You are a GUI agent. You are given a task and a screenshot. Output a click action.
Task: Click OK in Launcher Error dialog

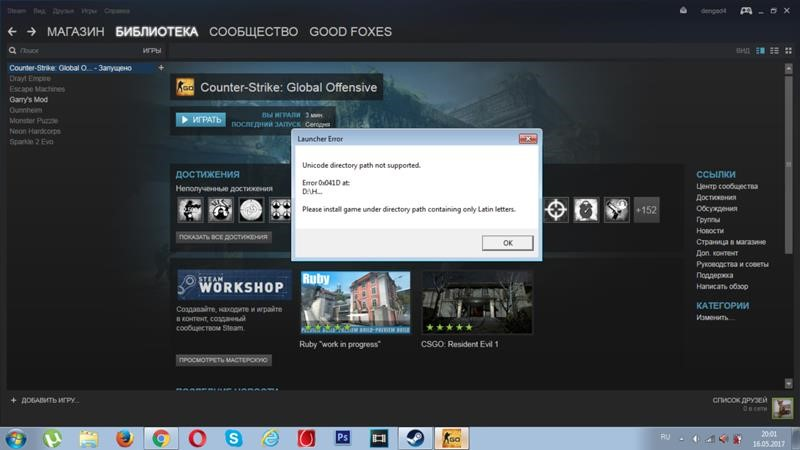pyautogui.click(x=508, y=243)
